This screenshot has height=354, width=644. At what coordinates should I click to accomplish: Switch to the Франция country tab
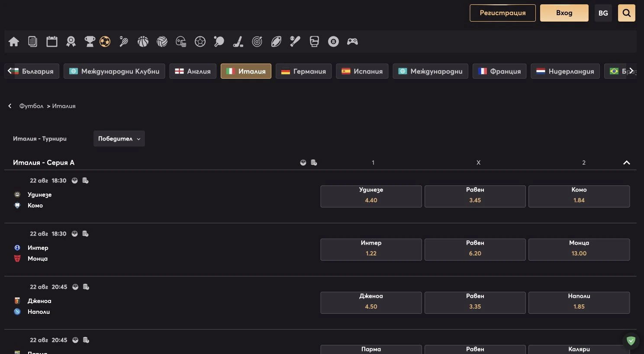(499, 71)
